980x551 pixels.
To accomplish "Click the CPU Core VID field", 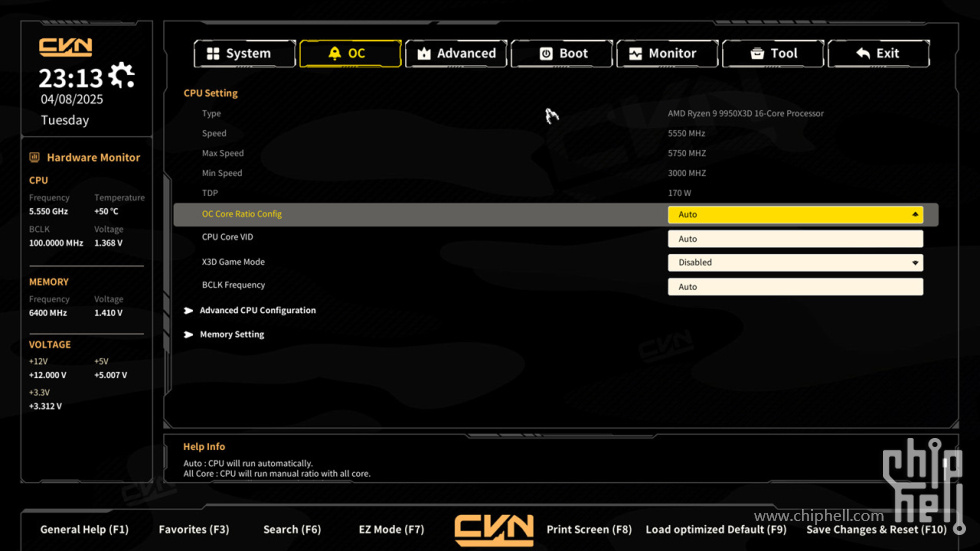I will pyautogui.click(x=795, y=239).
